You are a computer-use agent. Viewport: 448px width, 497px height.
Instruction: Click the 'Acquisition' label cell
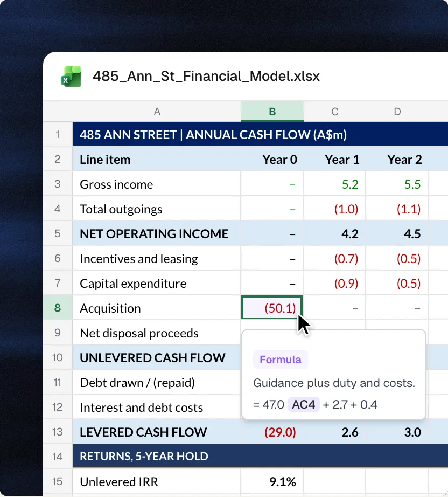157,308
